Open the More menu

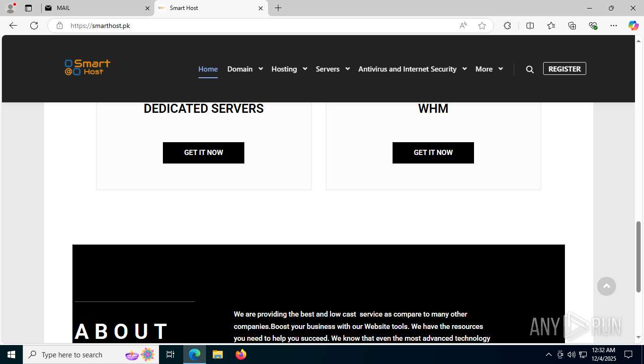tap(484, 69)
